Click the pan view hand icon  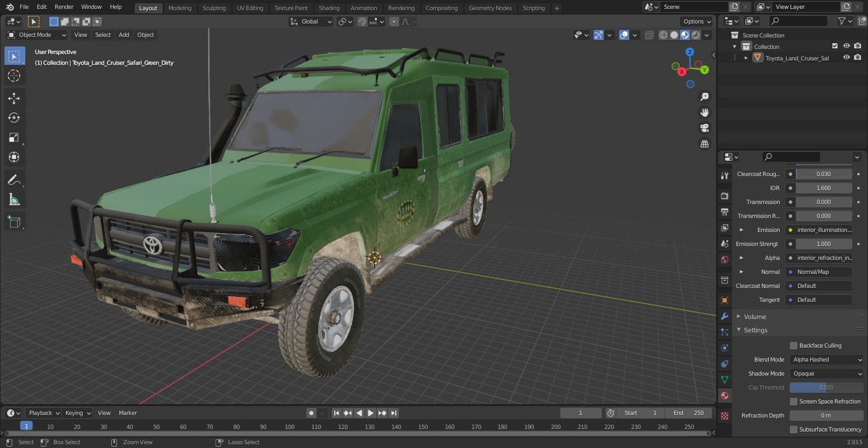(704, 112)
